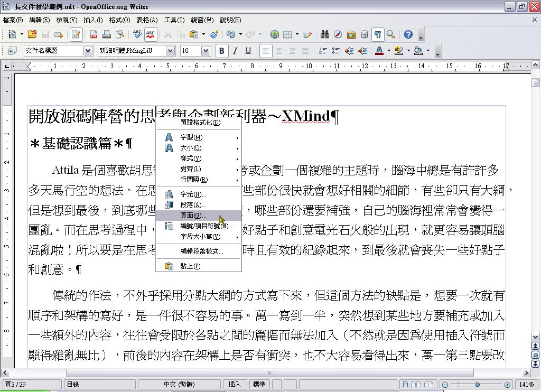
Task: Toggle the Edit File mode icon
Action: tap(75, 34)
